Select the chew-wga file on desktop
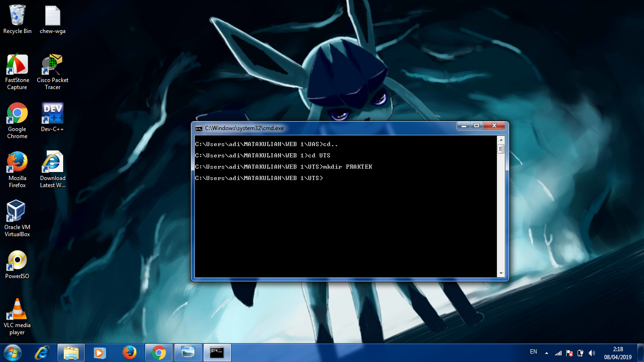The image size is (644, 362). (x=53, y=20)
